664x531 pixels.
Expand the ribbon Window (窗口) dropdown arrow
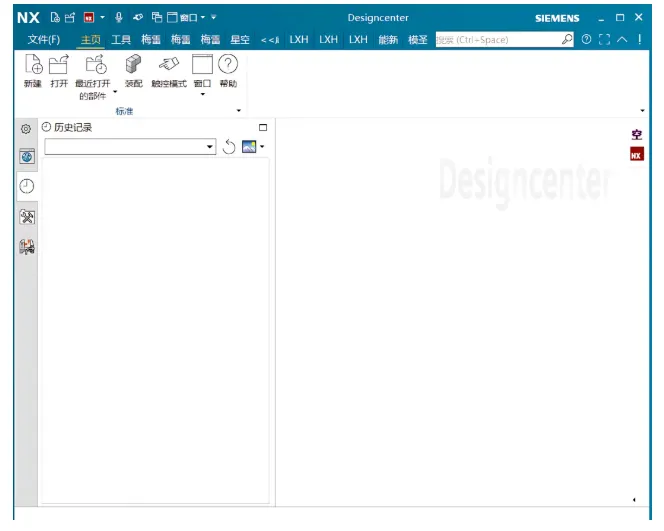tap(203, 94)
